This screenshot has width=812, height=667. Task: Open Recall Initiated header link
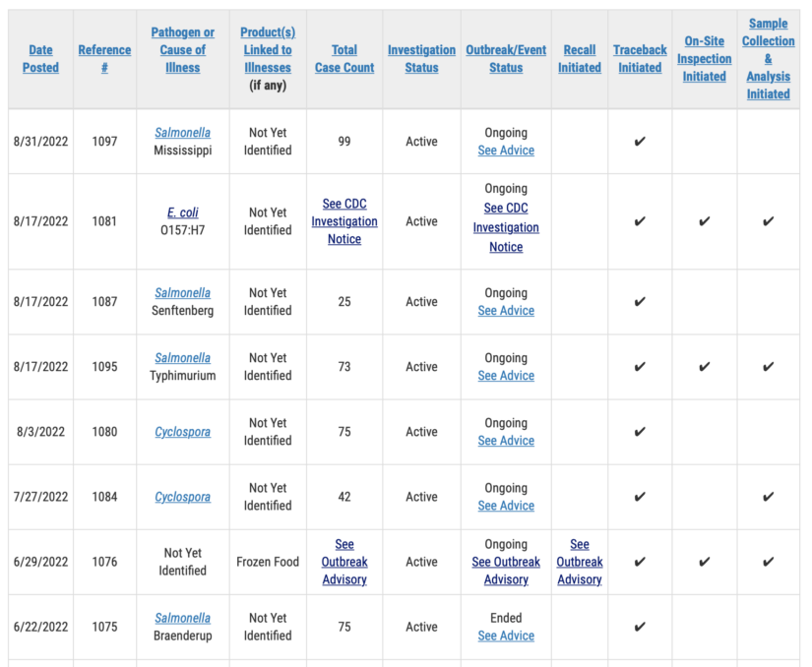pos(580,59)
